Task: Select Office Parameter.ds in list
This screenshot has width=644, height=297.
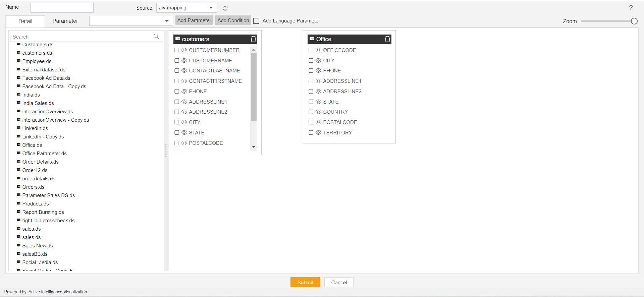Action: point(44,153)
